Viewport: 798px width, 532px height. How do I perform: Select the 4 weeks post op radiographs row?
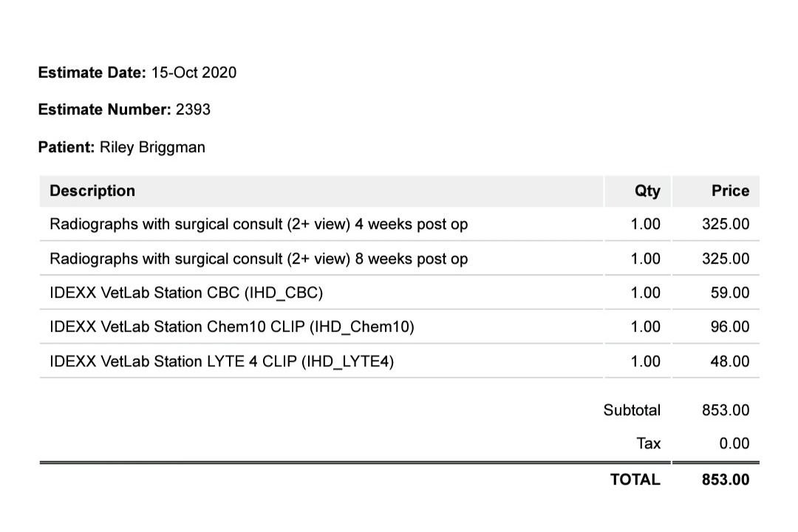click(x=399, y=224)
